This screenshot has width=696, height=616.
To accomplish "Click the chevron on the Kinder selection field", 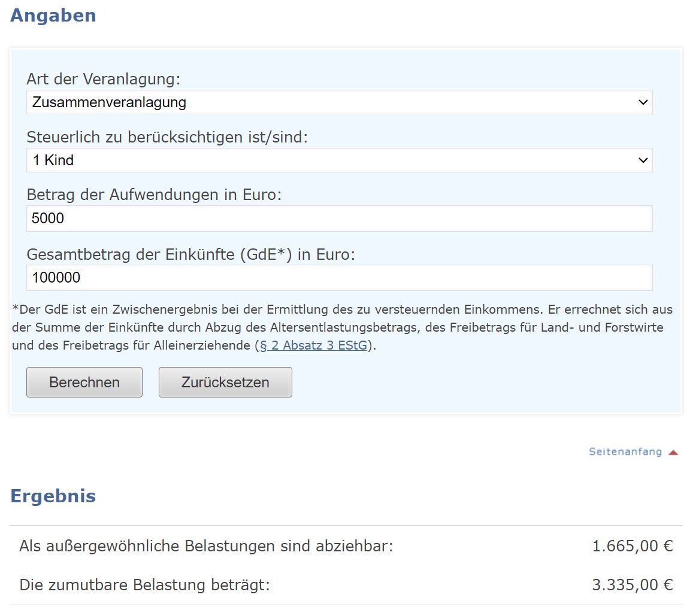I will click(643, 160).
